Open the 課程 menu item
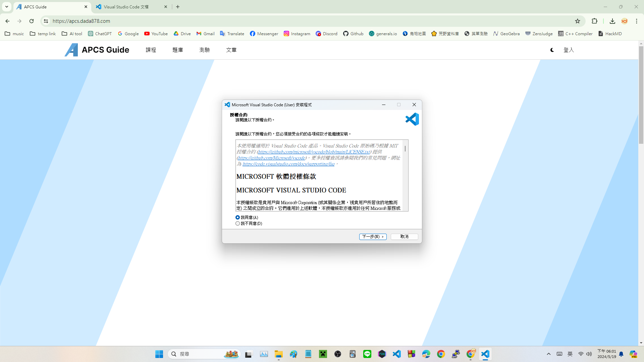The width and height of the screenshot is (644, 362). point(151,50)
